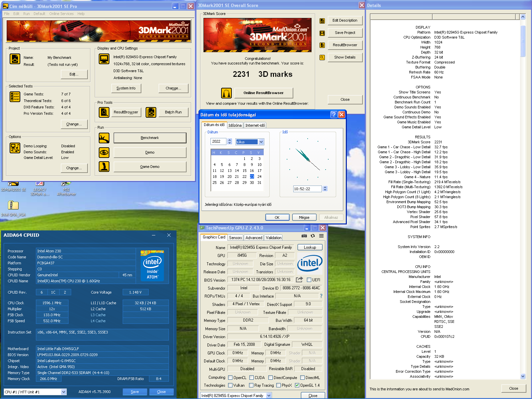This screenshot has width=532, height=399.
Task: Click the Save button in AIDA64 CPUID
Action: click(135, 392)
